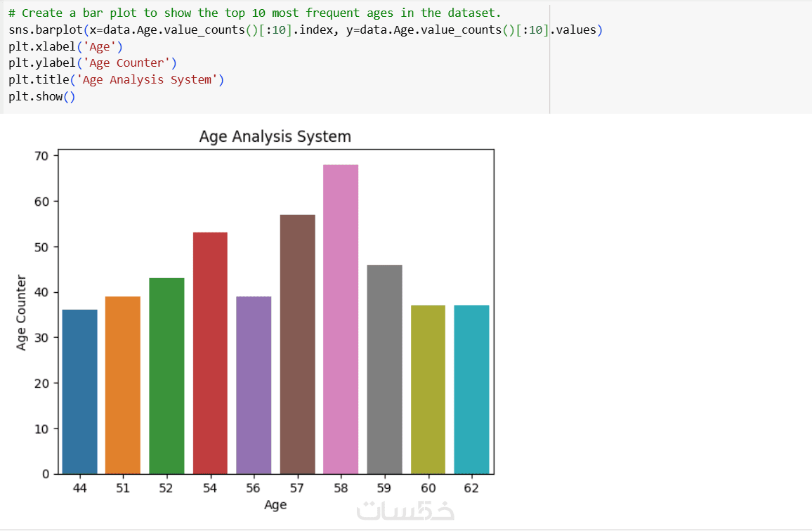Click the rotated 'Age Counter' y-axis label
Viewport: 812px width, 531px height.
click(x=22, y=313)
